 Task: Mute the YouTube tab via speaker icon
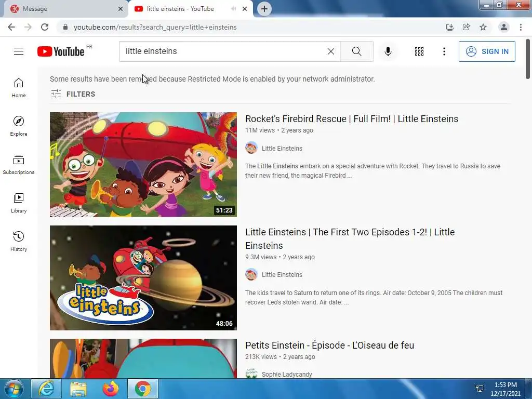(233, 9)
